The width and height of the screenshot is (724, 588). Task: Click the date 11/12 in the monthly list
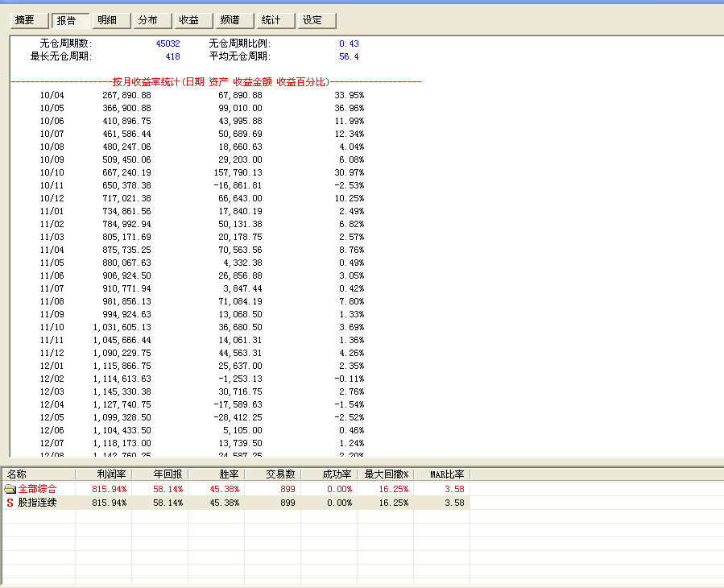point(52,354)
